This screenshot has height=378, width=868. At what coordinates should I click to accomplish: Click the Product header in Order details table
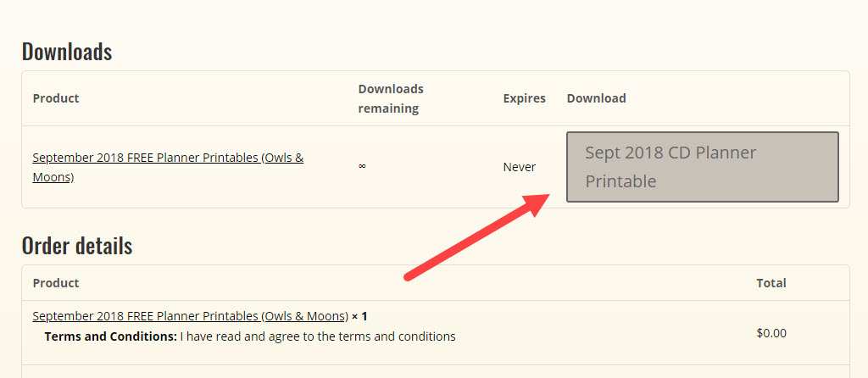coord(56,283)
